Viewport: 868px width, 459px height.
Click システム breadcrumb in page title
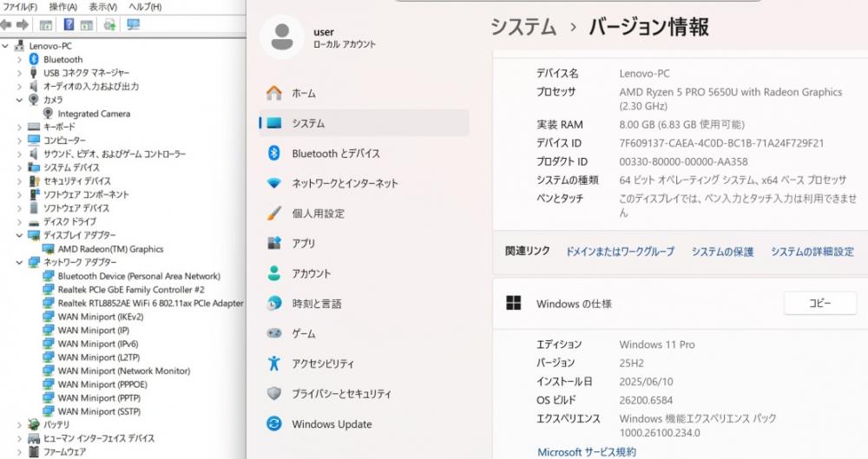(x=523, y=27)
